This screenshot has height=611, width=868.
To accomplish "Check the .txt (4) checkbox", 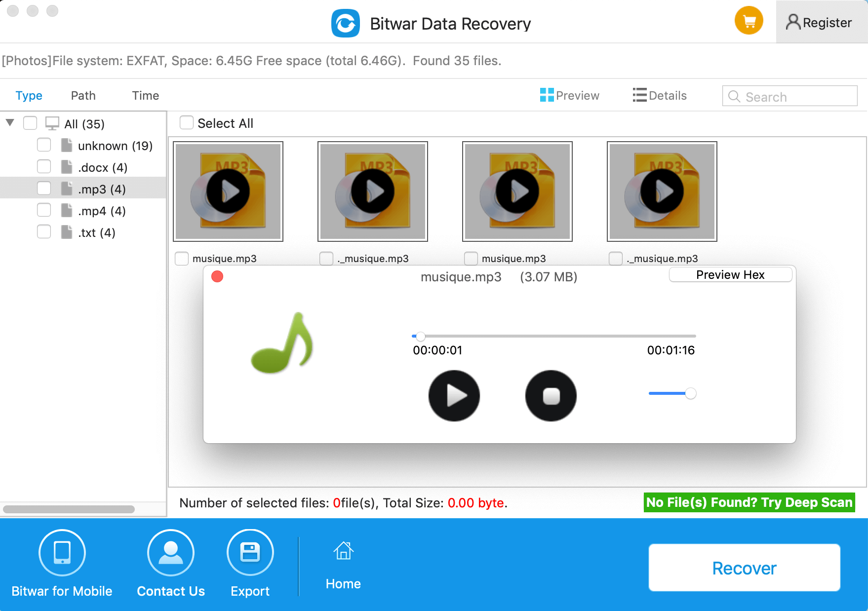I will click(44, 231).
